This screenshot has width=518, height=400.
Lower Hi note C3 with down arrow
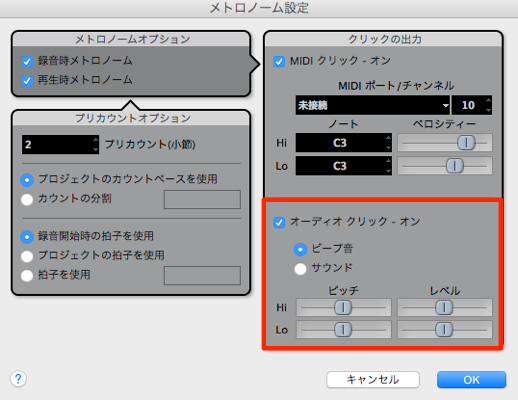coord(388,148)
